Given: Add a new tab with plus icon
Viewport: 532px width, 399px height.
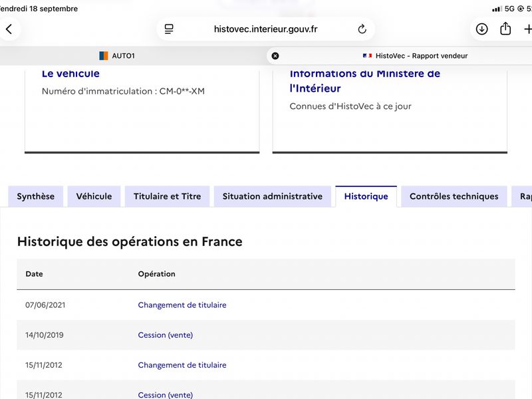Looking at the screenshot, I should pyautogui.click(x=527, y=29).
